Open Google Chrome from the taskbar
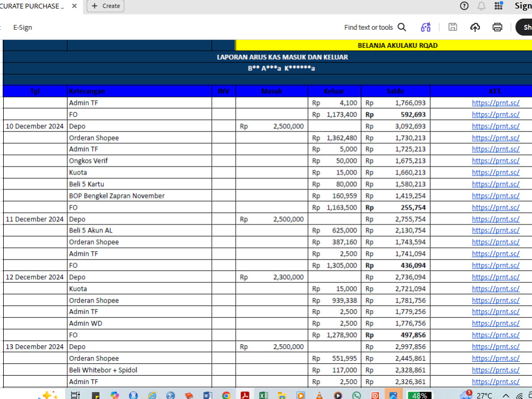 pyautogui.click(x=226, y=395)
